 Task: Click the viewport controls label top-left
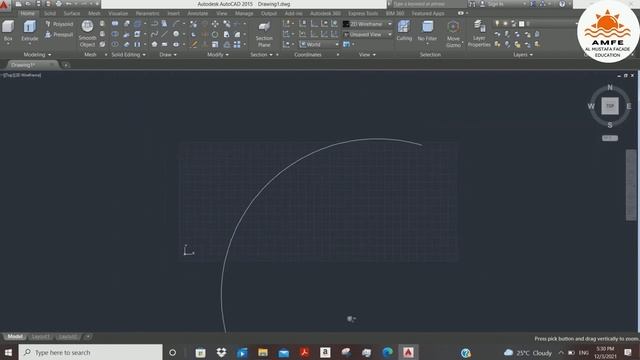pos(22,75)
